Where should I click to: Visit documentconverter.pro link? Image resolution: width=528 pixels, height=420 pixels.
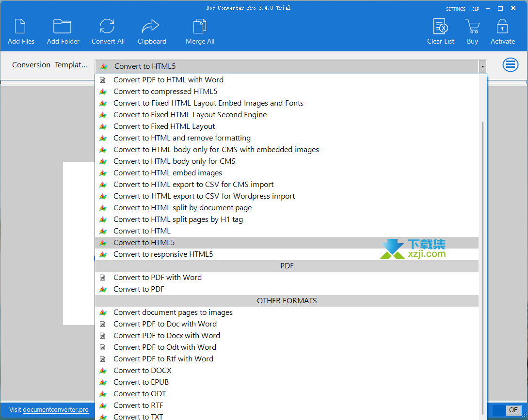[56, 409]
